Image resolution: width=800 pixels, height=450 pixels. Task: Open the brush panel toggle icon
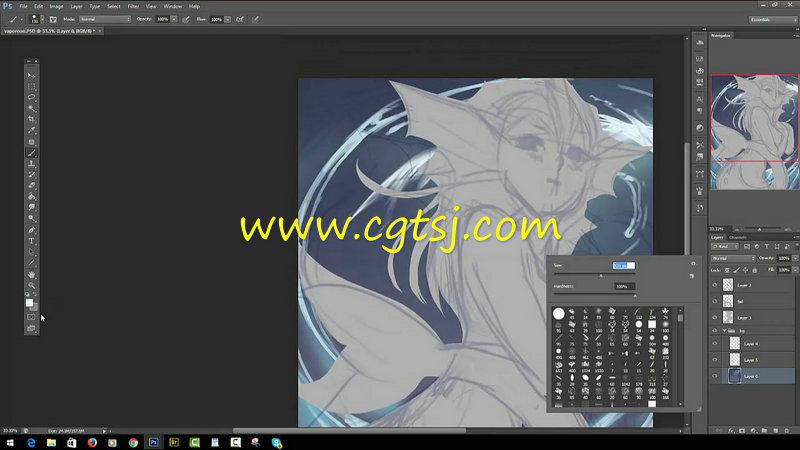tap(53, 19)
